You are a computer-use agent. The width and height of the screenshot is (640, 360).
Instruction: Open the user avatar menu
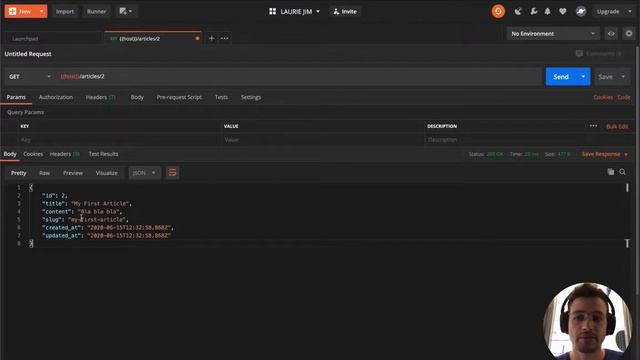click(581, 11)
